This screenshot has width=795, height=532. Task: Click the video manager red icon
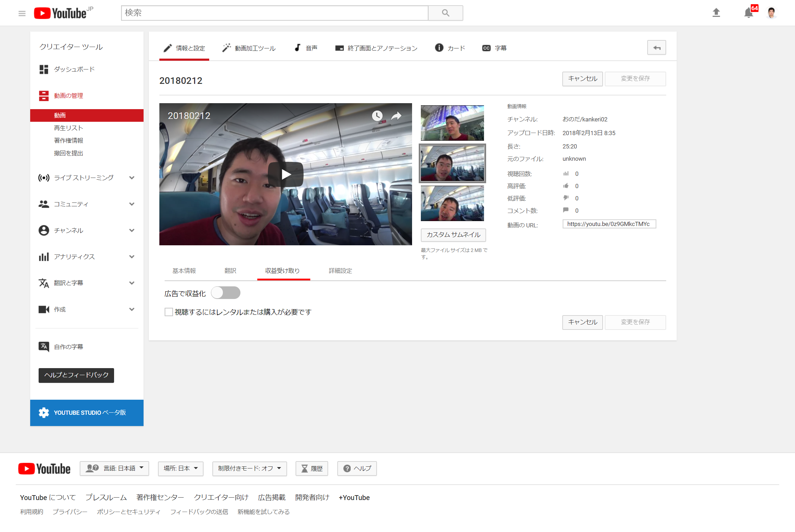tap(44, 95)
